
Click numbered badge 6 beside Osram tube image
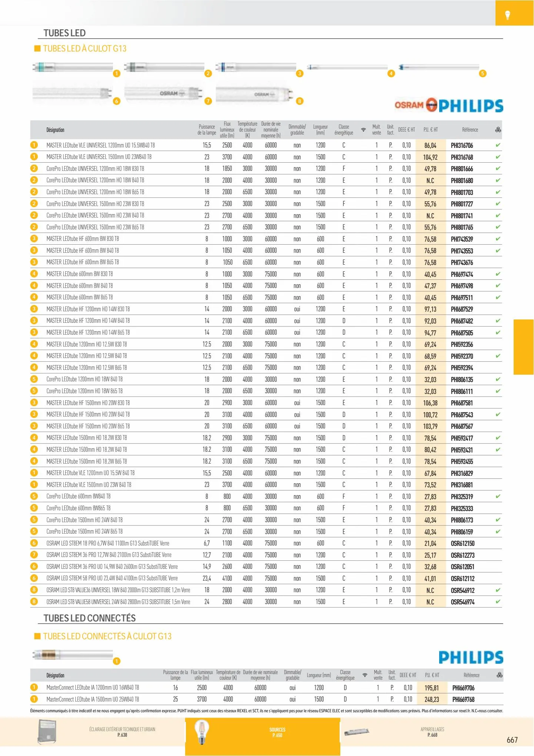[117, 101]
